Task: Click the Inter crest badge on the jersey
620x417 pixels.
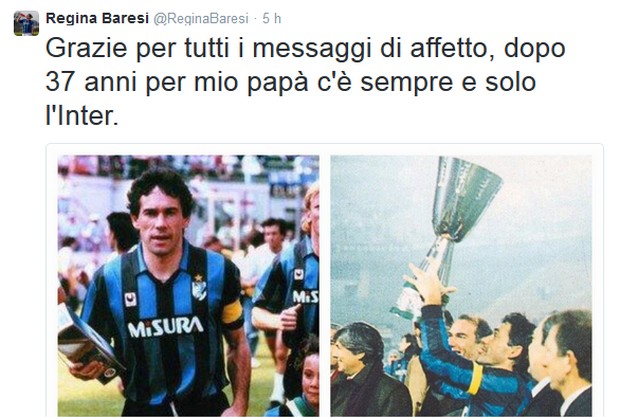Action: click(x=199, y=288)
